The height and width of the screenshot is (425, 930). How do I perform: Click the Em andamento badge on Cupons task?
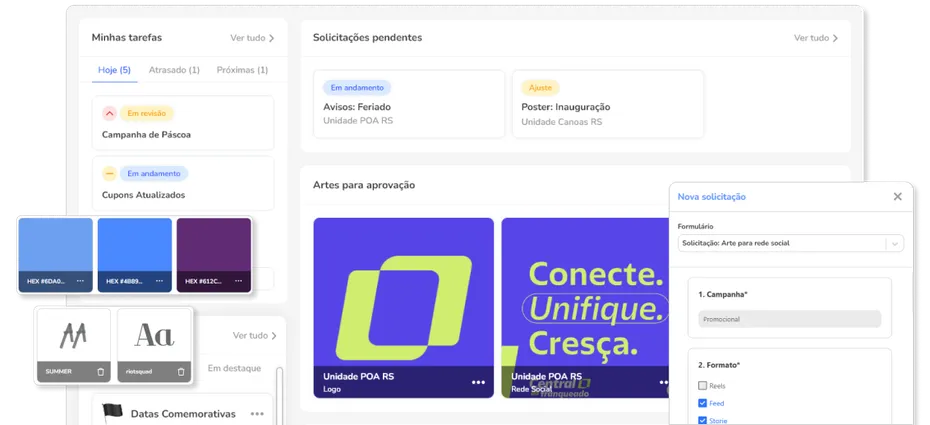154,174
